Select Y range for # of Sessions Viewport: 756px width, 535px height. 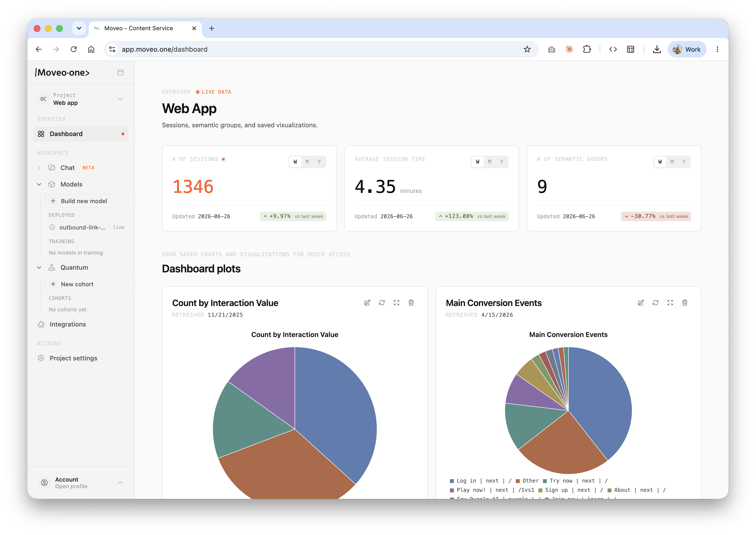[x=319, y=162]
